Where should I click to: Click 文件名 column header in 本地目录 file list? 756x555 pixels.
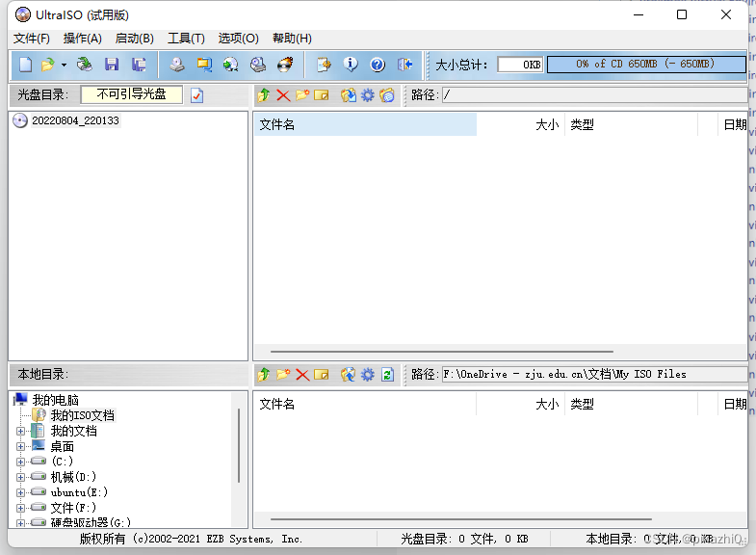click(365, 404)
